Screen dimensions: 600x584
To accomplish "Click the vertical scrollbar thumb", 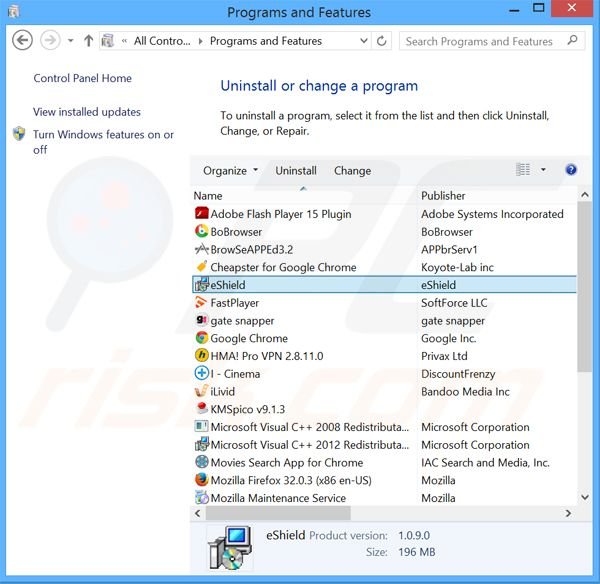I will (584, 287).
